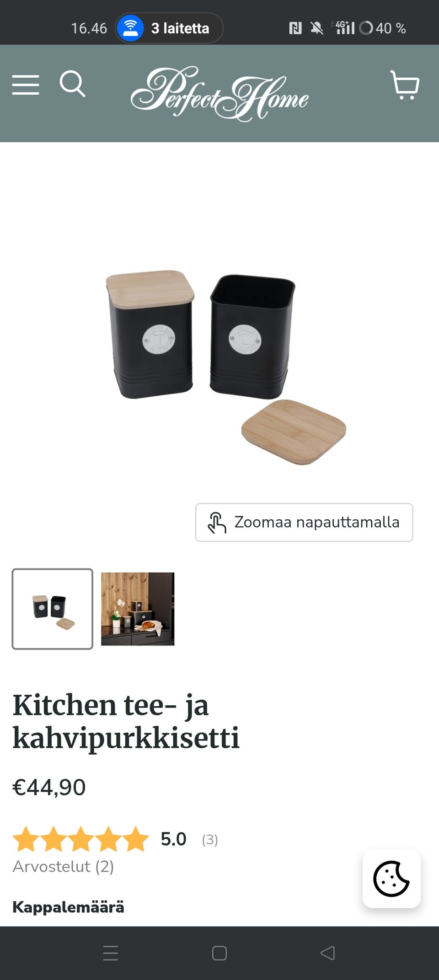
Task: Tap the Android back button
Action: point(327,953)
